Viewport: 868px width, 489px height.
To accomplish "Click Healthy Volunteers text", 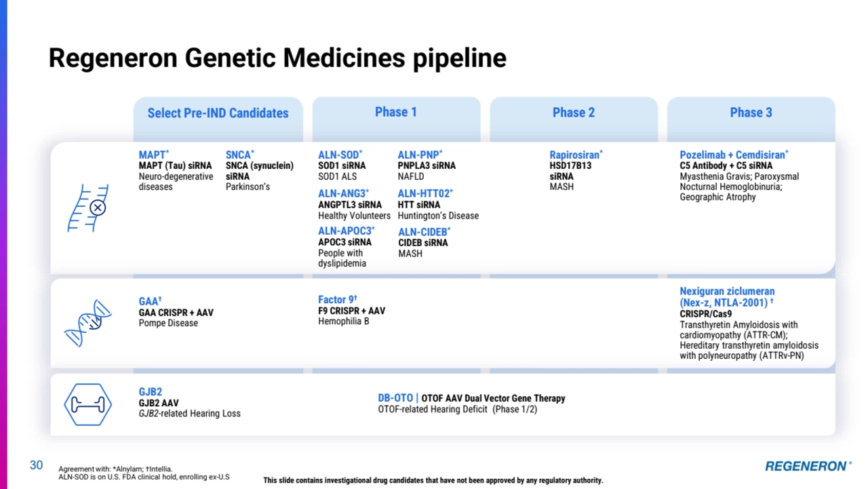I will click(355, 216).
